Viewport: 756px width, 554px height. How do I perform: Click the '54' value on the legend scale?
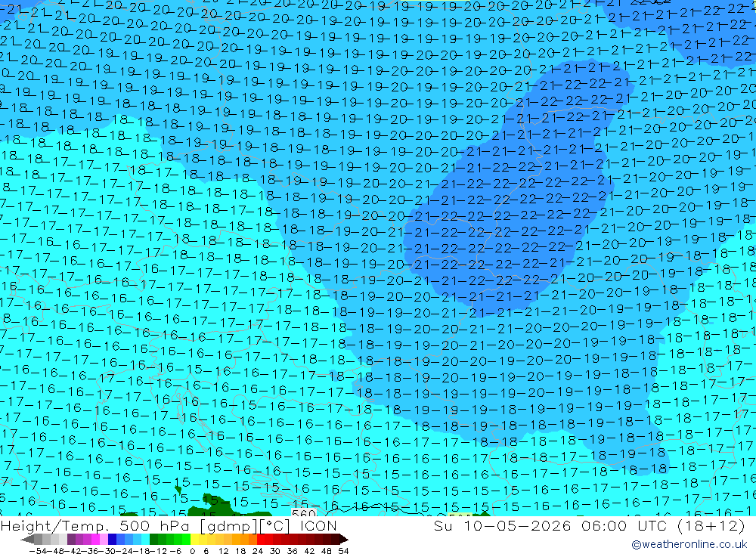343,551
